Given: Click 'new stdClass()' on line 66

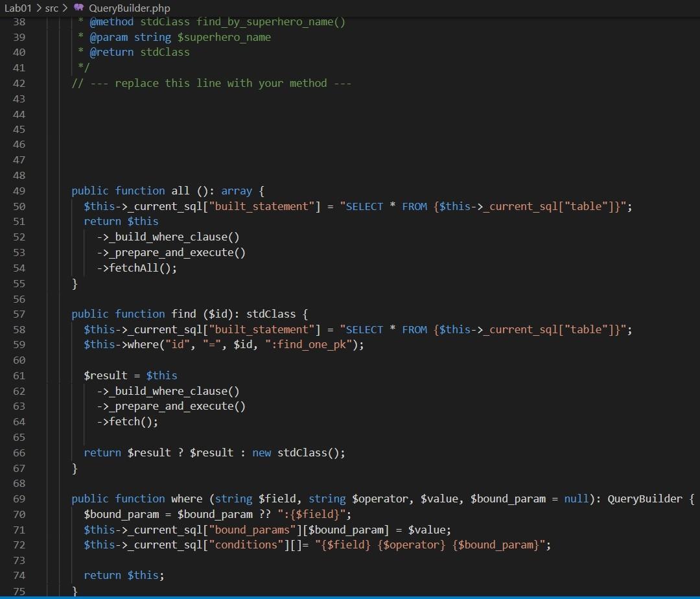Looking at the screenshot, I should 296,453.
